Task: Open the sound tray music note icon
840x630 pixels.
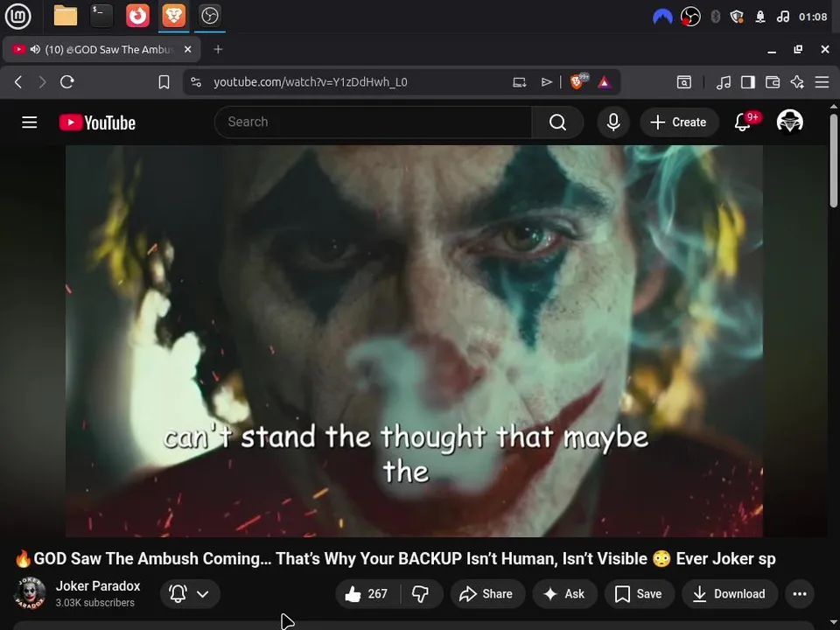Action: pyautogui.click(x=782, y=17)
